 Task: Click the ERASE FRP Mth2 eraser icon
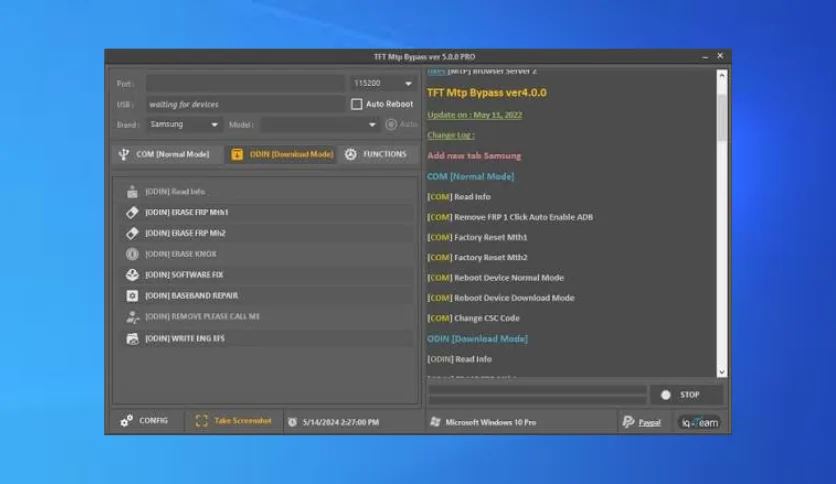coord(132,233)
